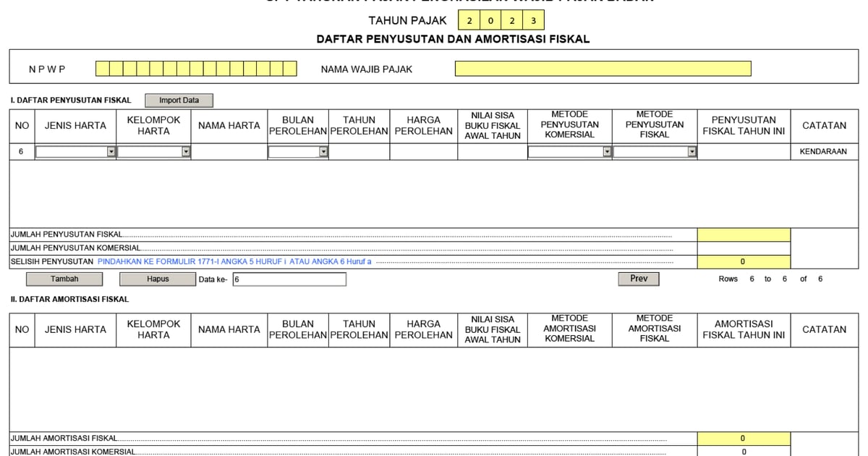
Task: Click the Import Data button
Action: click(x=179, y=100)
